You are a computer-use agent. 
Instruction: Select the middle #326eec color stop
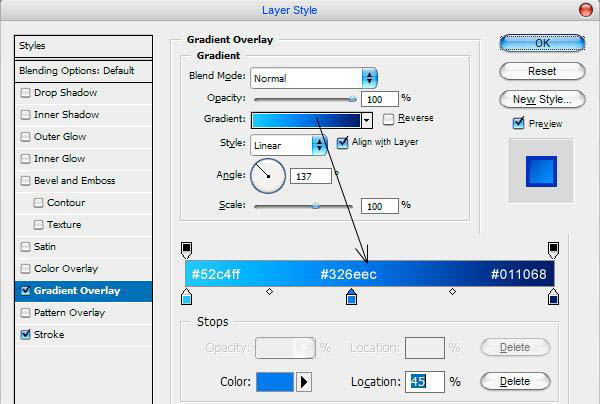(351, 297)
